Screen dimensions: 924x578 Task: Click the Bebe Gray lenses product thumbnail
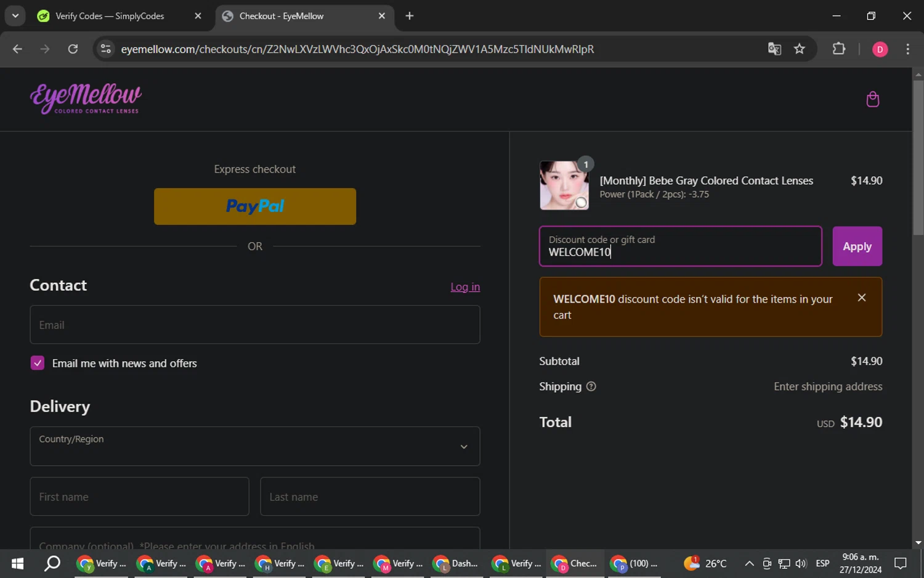pyautogui.click(x=564, y=185)
